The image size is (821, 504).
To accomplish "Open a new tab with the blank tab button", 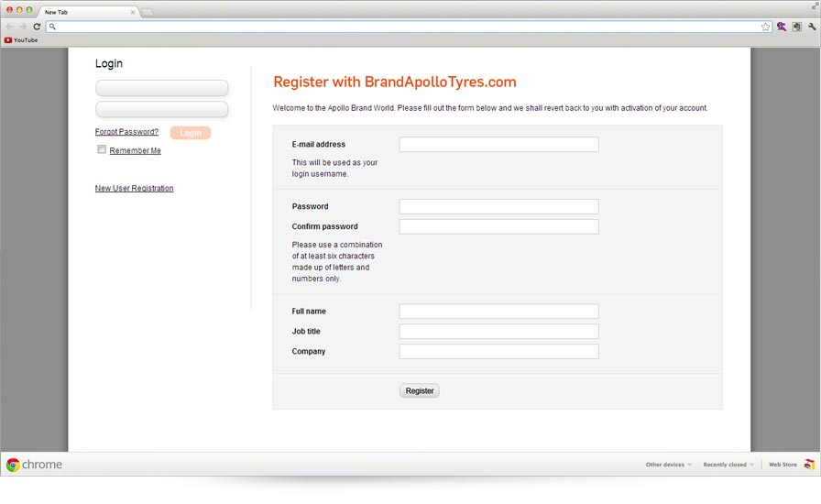I will (148, 12).
